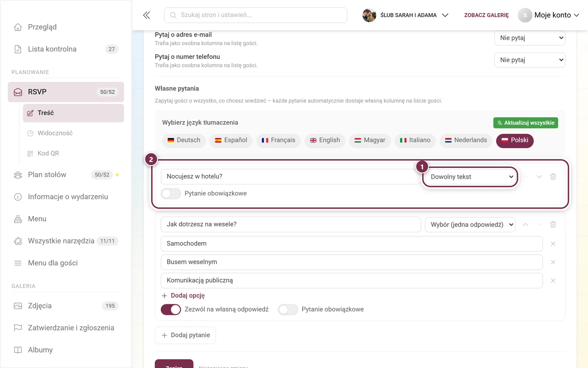
Task: Click the 'Aktualizuj wszystkie' green button
Action: 526,123
